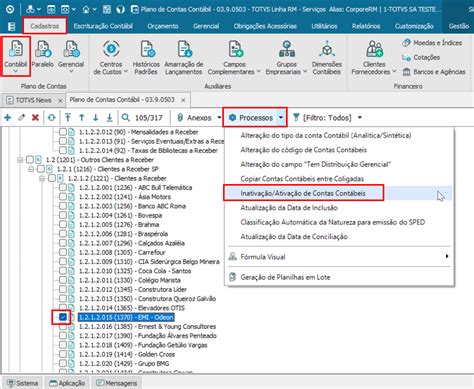Image resolution: width=474 pixels, height=389 pixels.
Task: Uncheck the EMI - Odeon account checkbox
Action: pyautogui.click(x=63, y=317)
